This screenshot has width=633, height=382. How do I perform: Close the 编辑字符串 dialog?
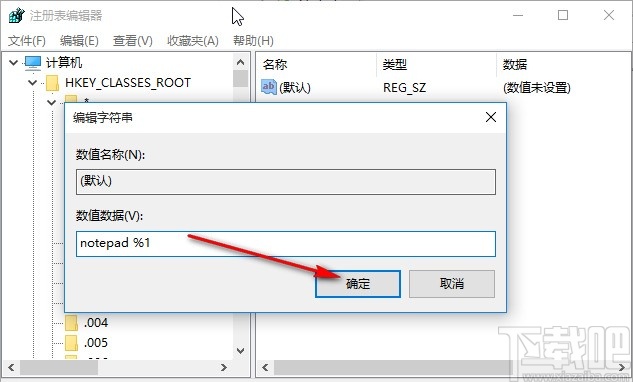coord(491,118)
